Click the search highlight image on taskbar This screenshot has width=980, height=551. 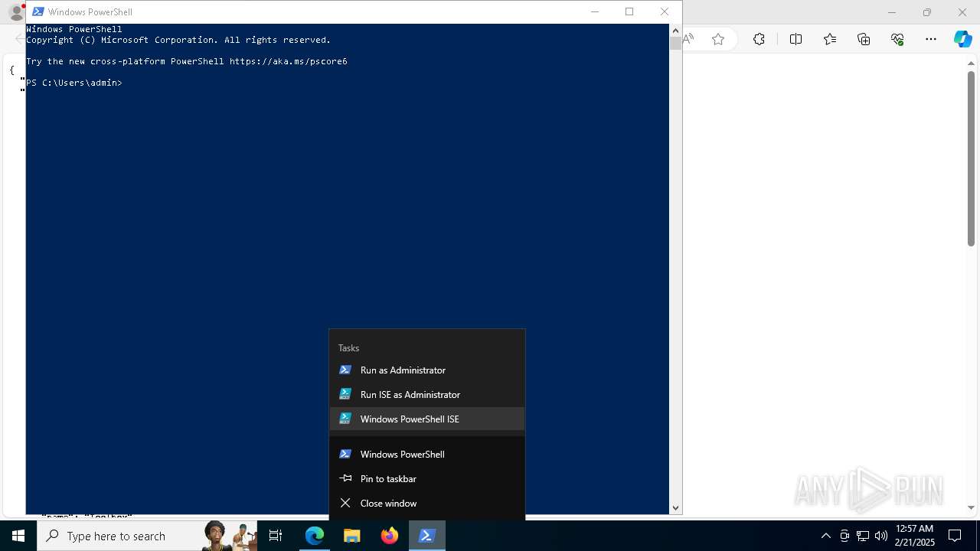point(229,536)
